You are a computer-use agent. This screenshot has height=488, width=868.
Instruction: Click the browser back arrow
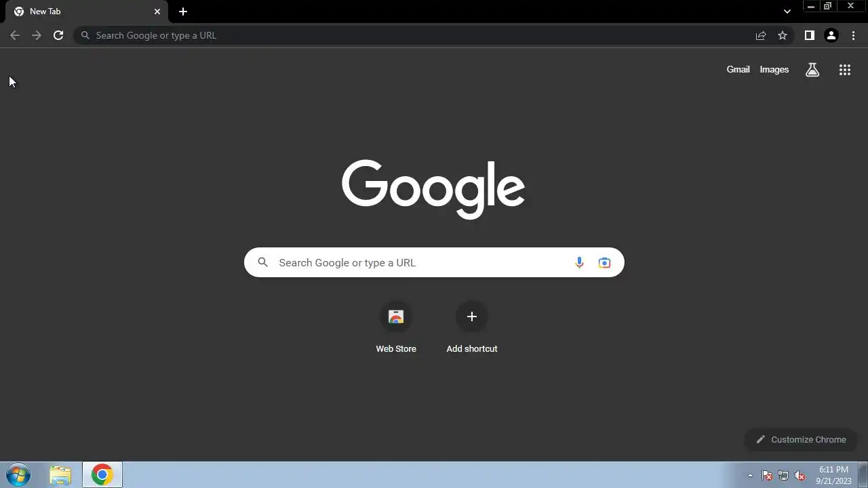15,35
